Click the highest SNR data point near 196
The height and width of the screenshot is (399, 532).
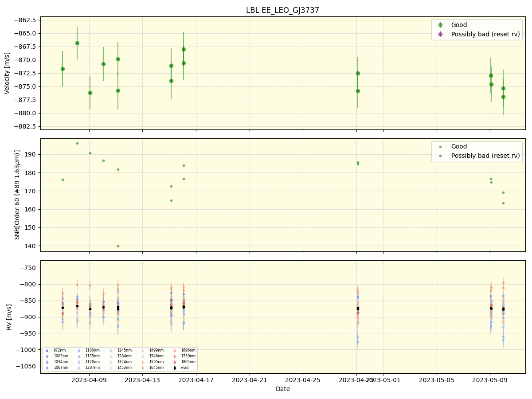(77, 143)
